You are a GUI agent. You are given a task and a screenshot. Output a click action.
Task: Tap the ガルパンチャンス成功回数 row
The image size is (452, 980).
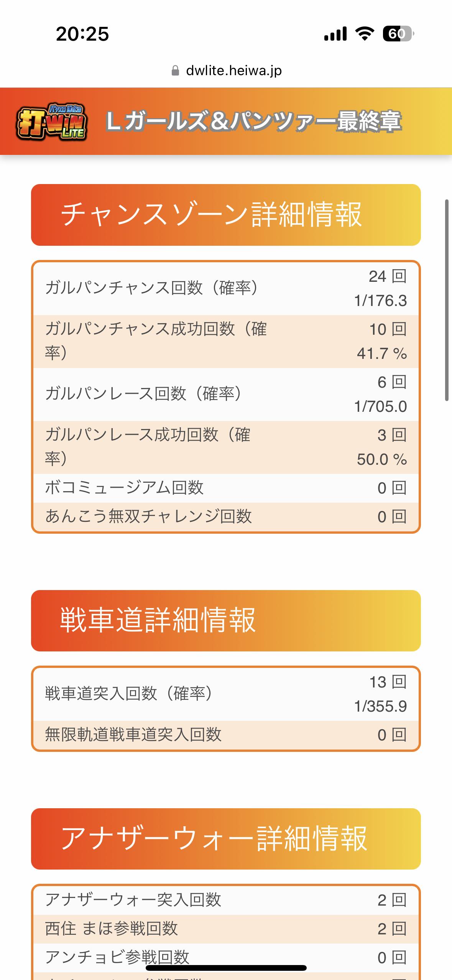[226, 342]
